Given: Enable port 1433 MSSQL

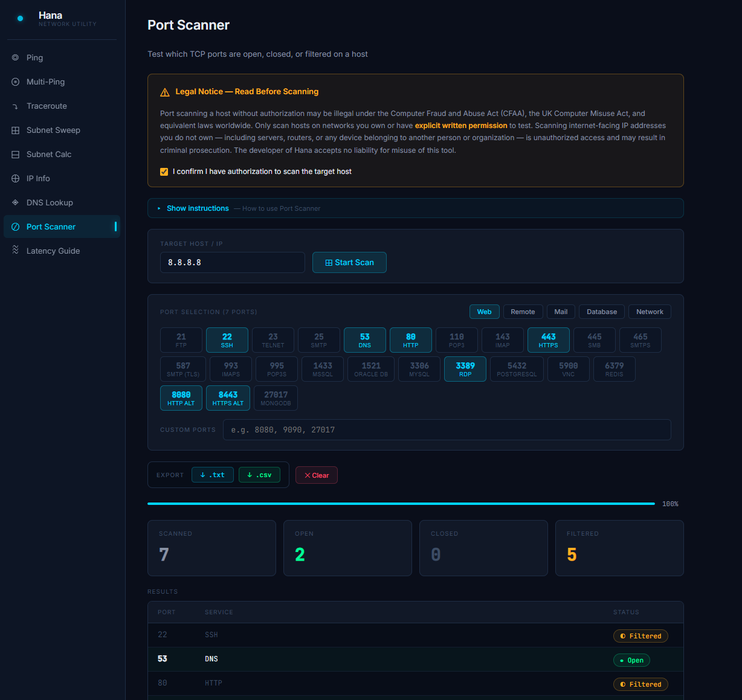Looking at the screenshot, I should pos(323,369).
